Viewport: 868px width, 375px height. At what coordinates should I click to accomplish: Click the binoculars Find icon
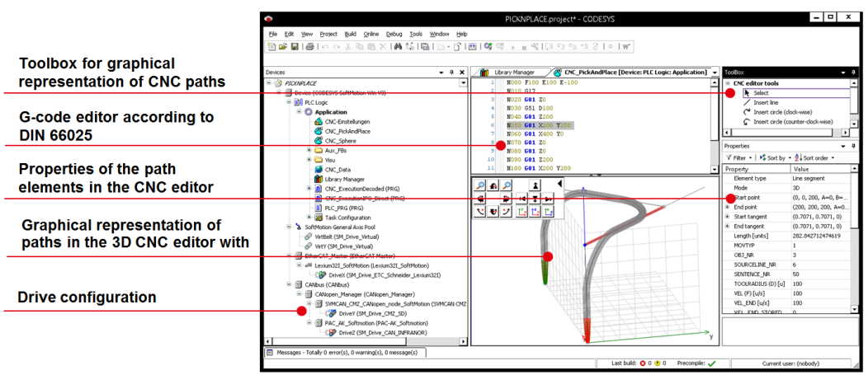coord(398,47)
